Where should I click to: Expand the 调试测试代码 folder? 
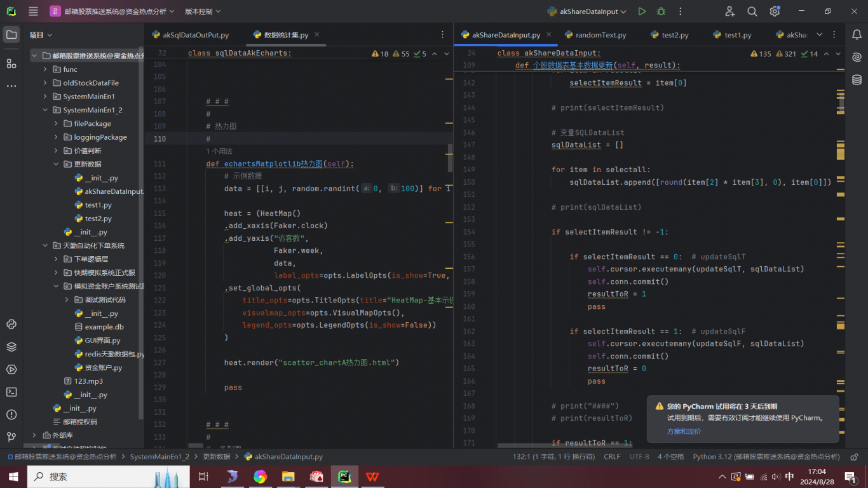click(x=67, y=300)
